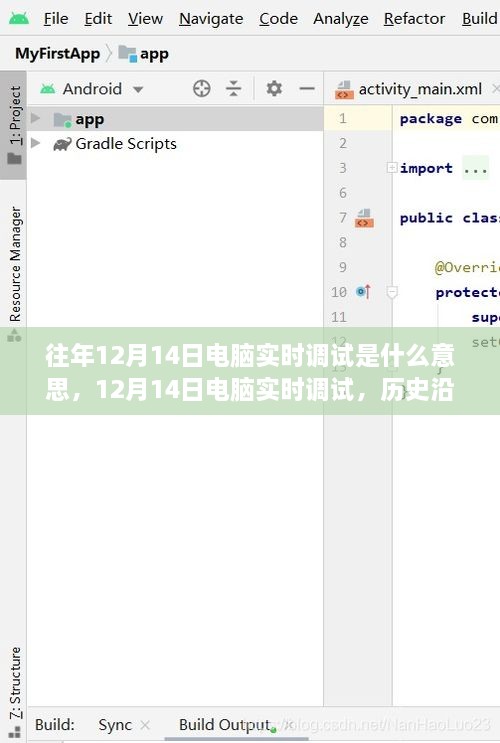Image resolution: width=500 pixels, height=743 pixels.
Task: Expand the Gradle Scripts tree node
Action: (36, 143)
